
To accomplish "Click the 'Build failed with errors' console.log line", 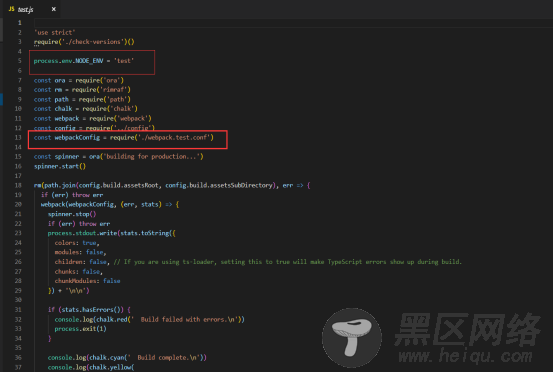I will tap(149, 320).
